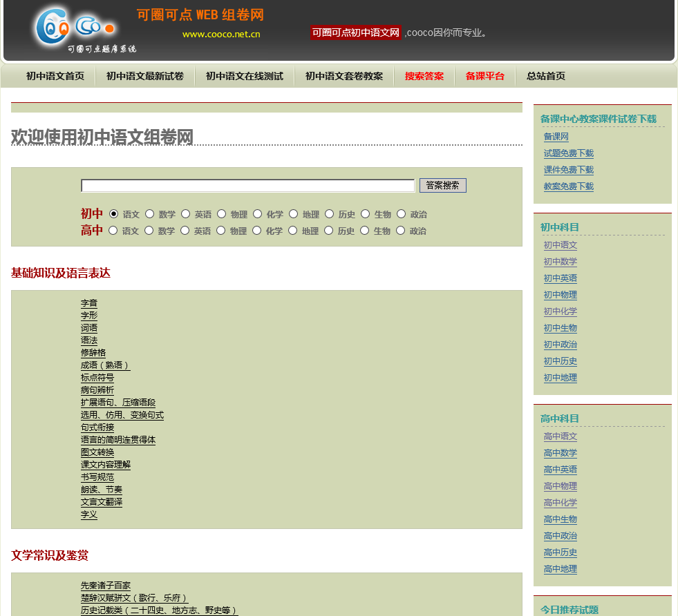
Task: Open the 字音 topic link
Action: tap(89, 303)
